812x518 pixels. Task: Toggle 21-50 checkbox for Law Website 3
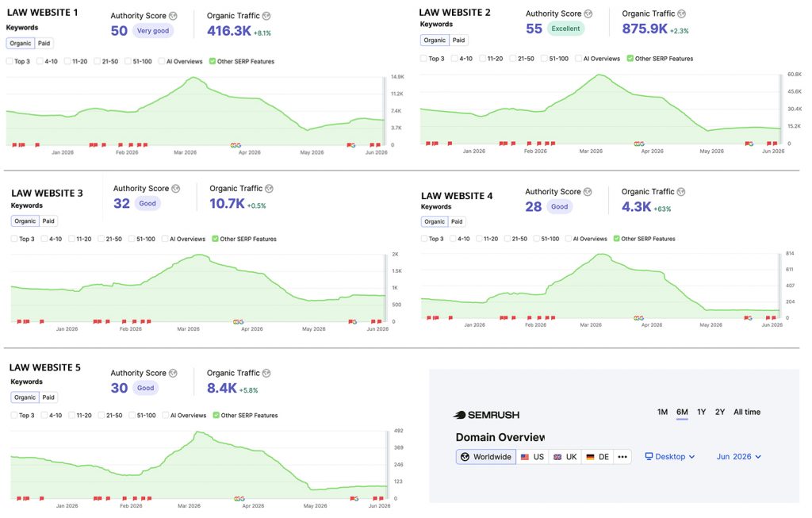coord(101,239)
